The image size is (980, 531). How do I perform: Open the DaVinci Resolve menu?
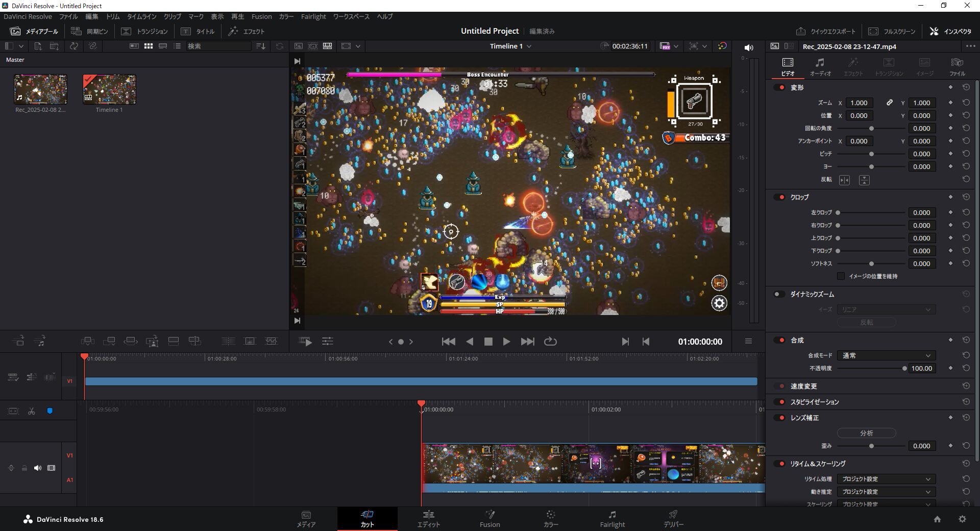pos(28,16)
